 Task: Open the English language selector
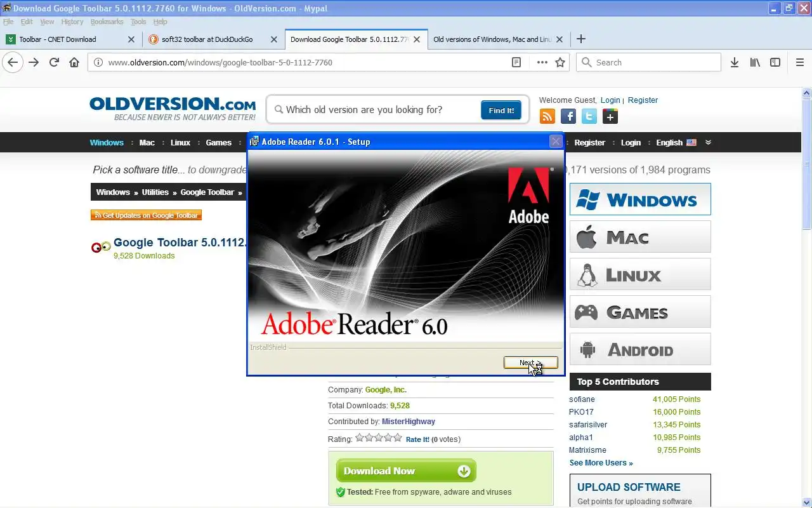[676, 142]
